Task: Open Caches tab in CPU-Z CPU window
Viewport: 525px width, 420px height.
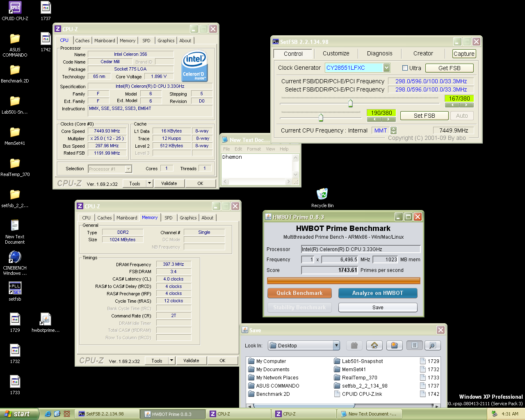Action: (82, 41)
